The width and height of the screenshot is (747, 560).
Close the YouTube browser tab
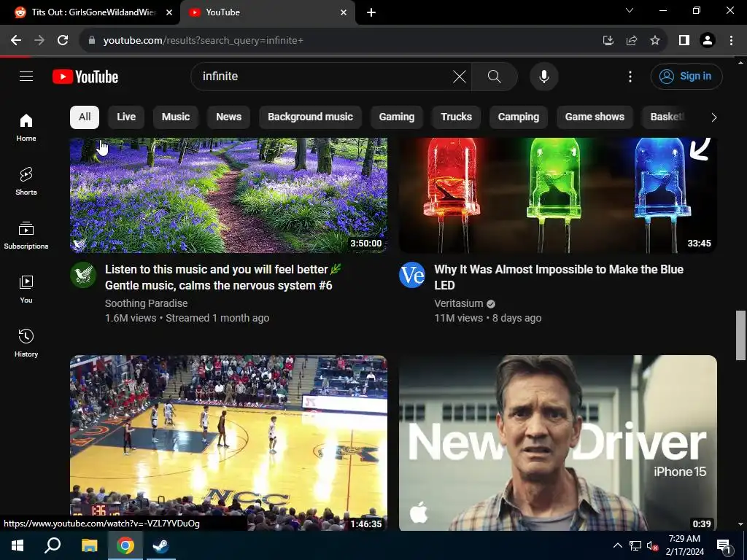pos(344,12)
